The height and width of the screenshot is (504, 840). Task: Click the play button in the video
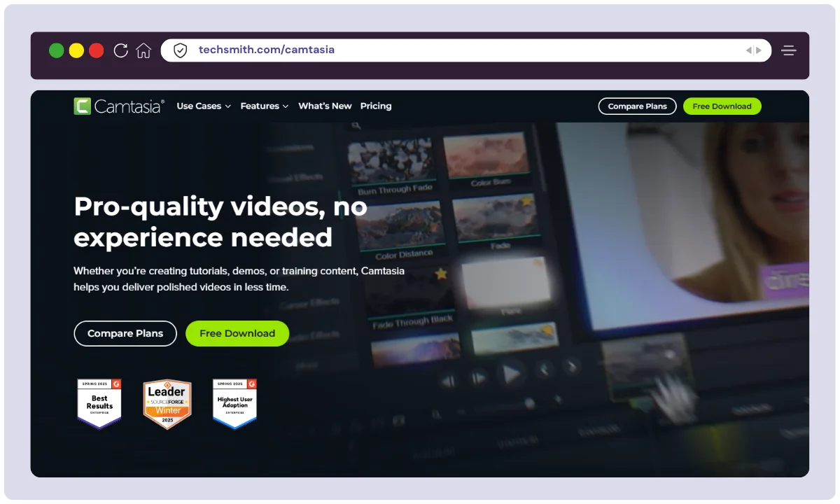(x=512, y=374)
